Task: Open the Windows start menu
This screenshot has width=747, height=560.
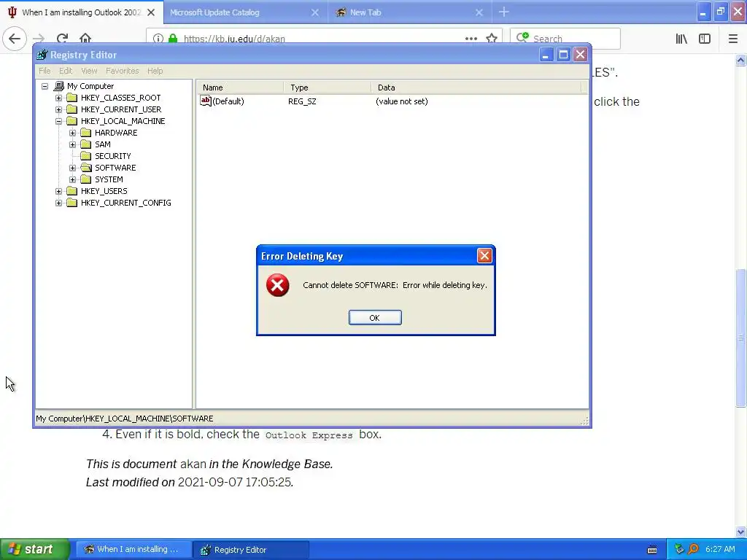Action: (x=34, y=550)
